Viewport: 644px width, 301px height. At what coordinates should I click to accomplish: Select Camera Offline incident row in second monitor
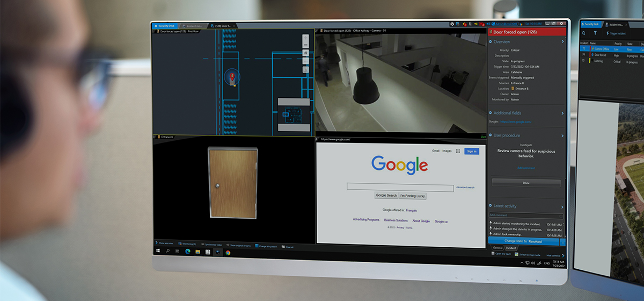tap(612, 49)
